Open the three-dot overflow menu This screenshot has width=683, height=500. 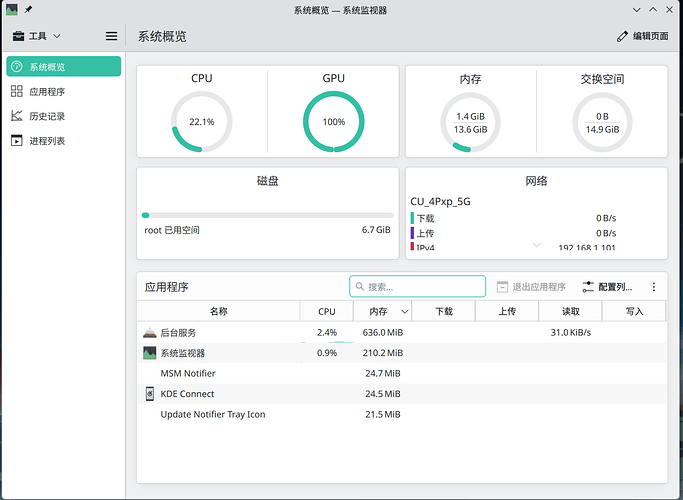coord(654,287)
